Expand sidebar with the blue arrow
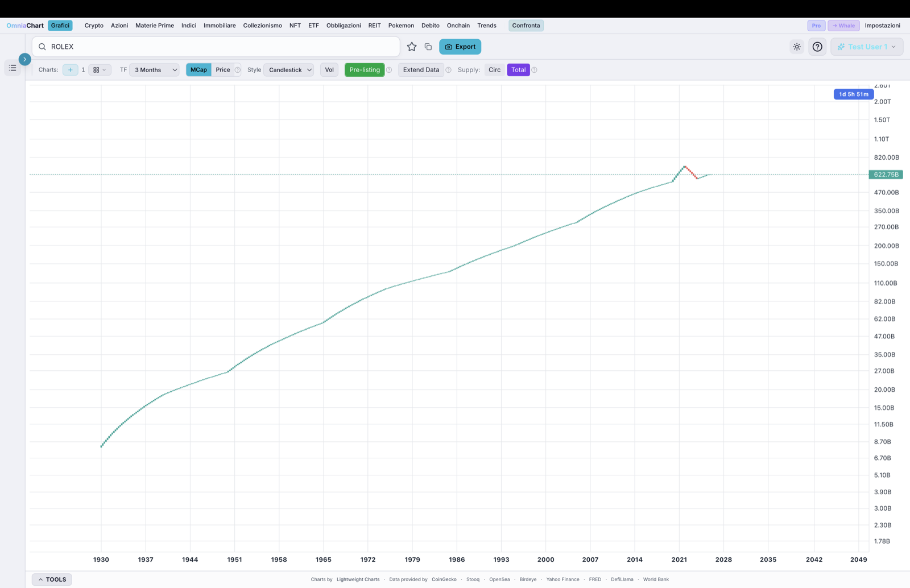Viewport: 910px width, 588px height. pos(24,59)
